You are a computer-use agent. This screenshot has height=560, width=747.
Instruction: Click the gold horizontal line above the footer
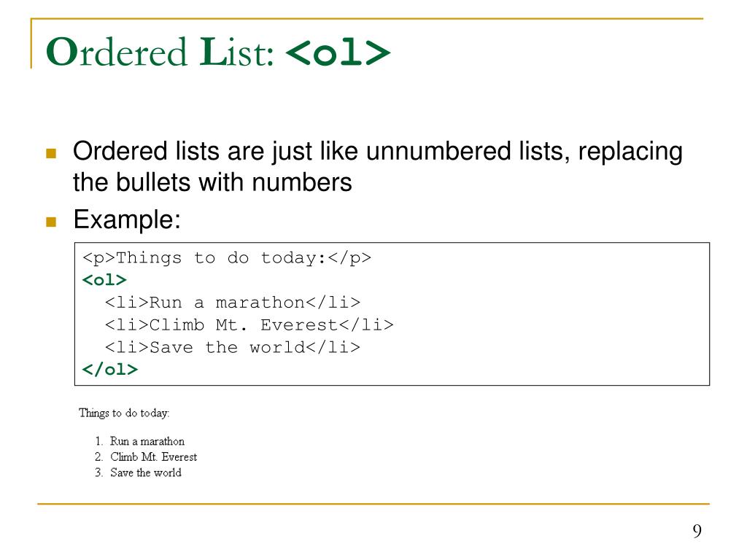tap(373, 503)
